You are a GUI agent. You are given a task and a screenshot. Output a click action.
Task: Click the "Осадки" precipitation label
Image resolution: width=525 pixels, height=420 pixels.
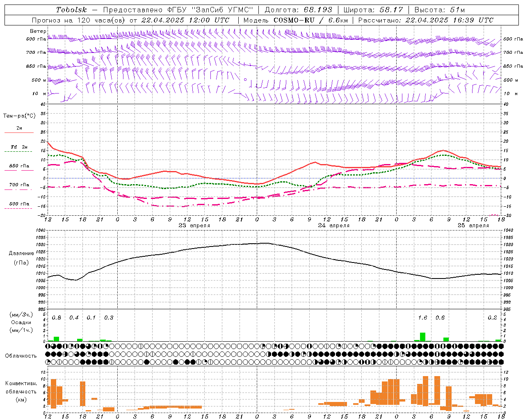tap(21, 322)
